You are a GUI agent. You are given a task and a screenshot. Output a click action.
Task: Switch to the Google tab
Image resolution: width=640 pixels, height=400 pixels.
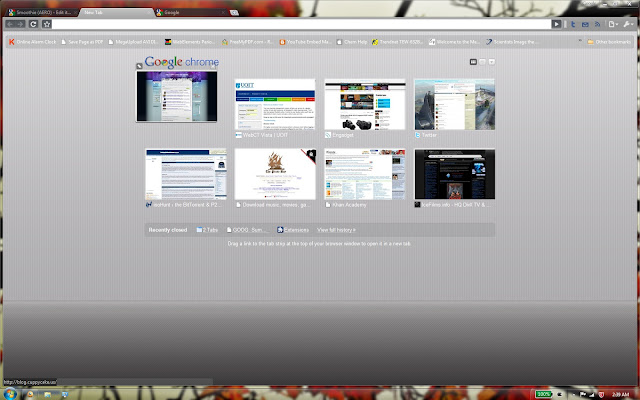point(191,12)
